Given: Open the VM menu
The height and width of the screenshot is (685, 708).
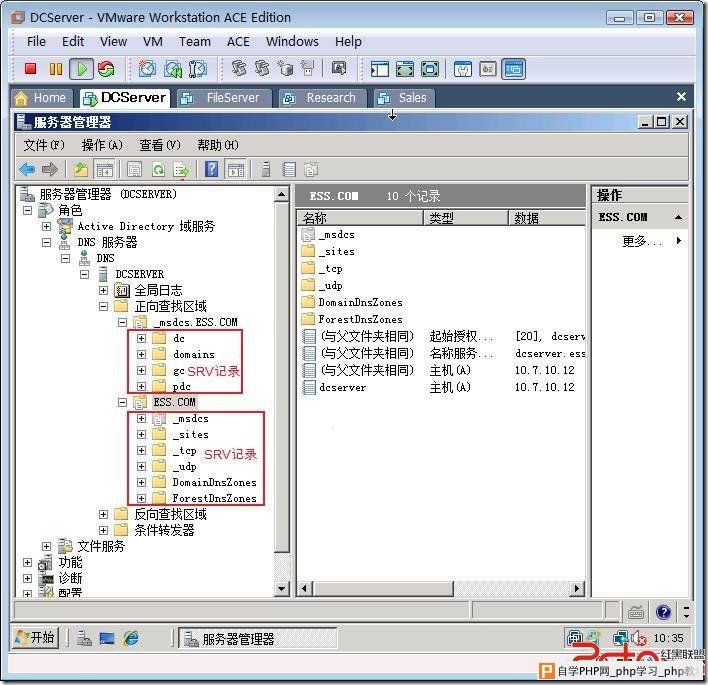Looking at the screenshot, I should [153, 42].
